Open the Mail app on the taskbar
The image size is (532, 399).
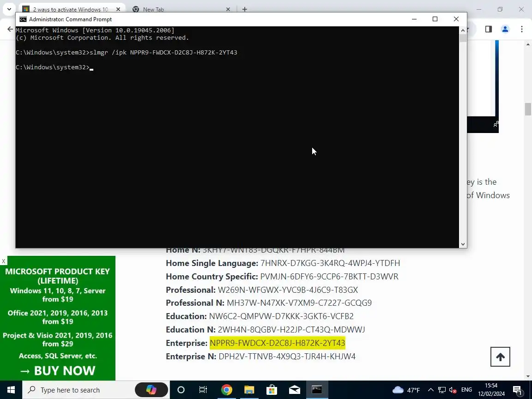pos(295,390)
